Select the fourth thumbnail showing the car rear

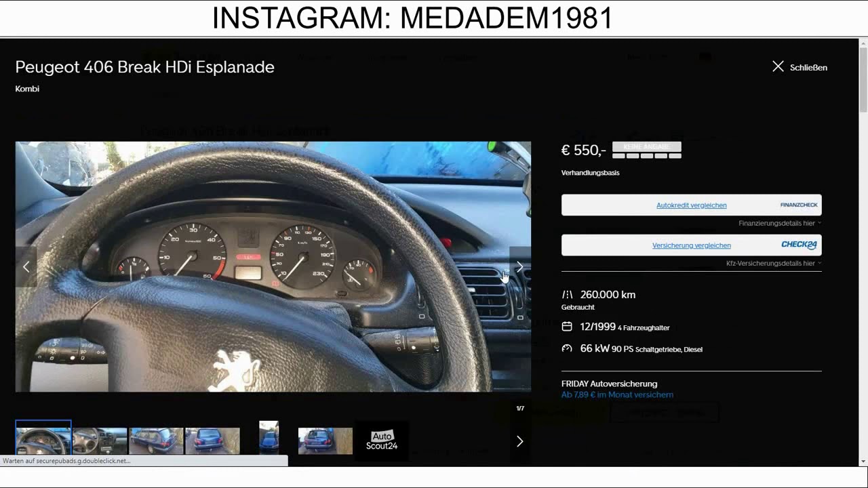(212, 441)
